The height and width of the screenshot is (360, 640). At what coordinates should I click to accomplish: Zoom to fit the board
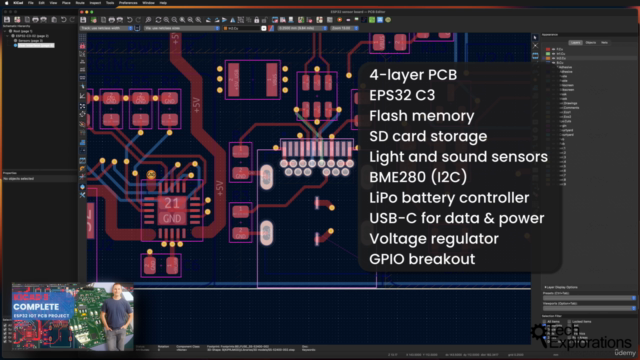[182, 20]
